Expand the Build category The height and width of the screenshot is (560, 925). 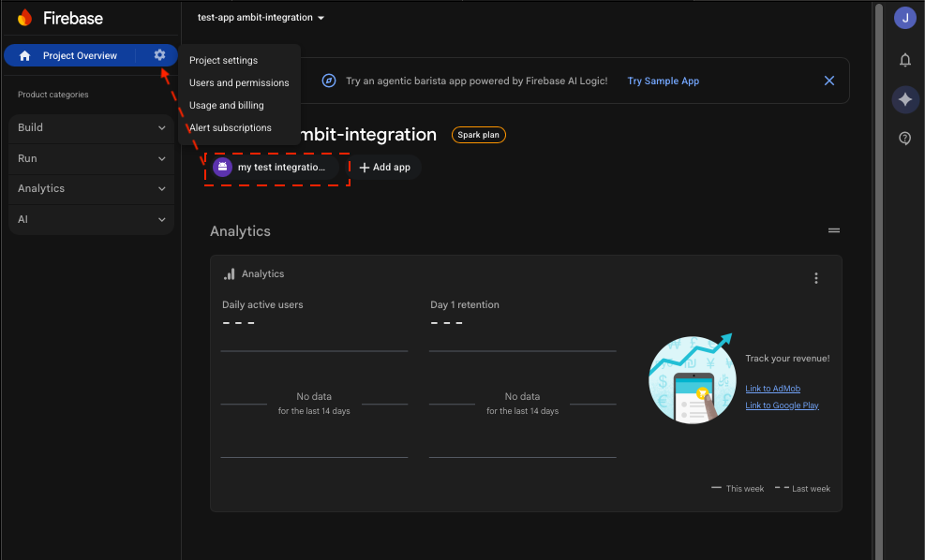90,127
